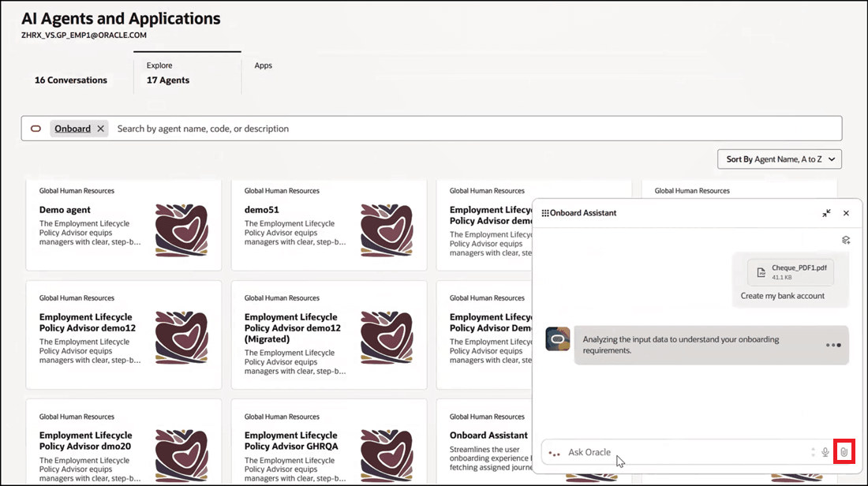Open Employment Lifecycle Policy Advisor demo12 title

tap(88, 323)
